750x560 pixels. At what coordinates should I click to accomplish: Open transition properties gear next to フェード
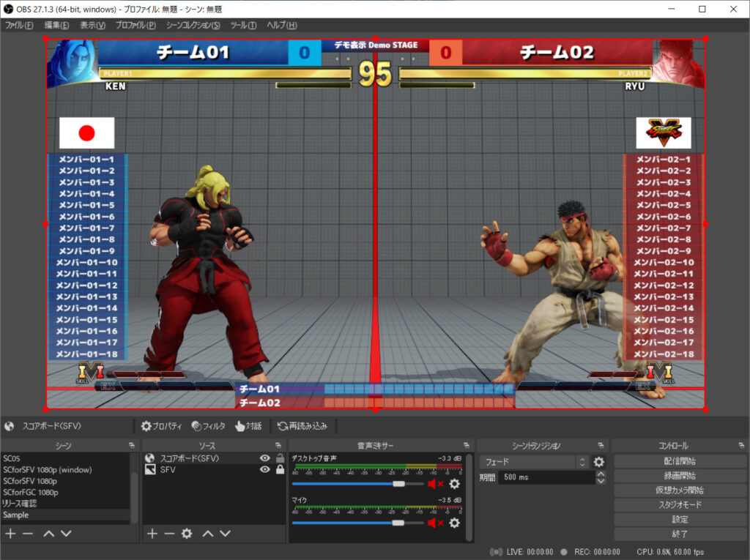[599, 461]
